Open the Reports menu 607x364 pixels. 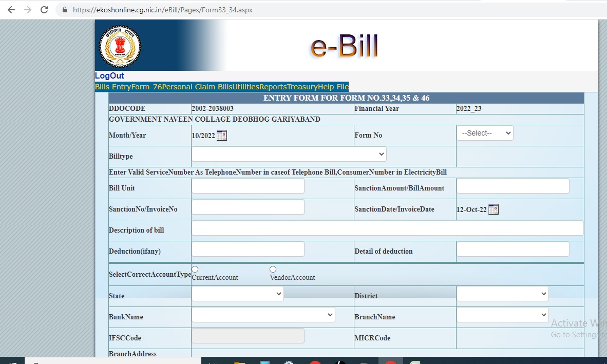(x=273, y=87)
